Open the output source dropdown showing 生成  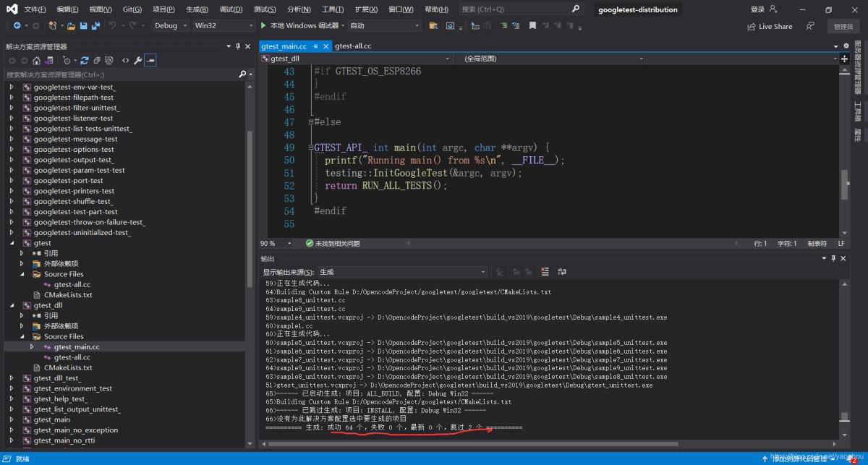tap(402, 272)
